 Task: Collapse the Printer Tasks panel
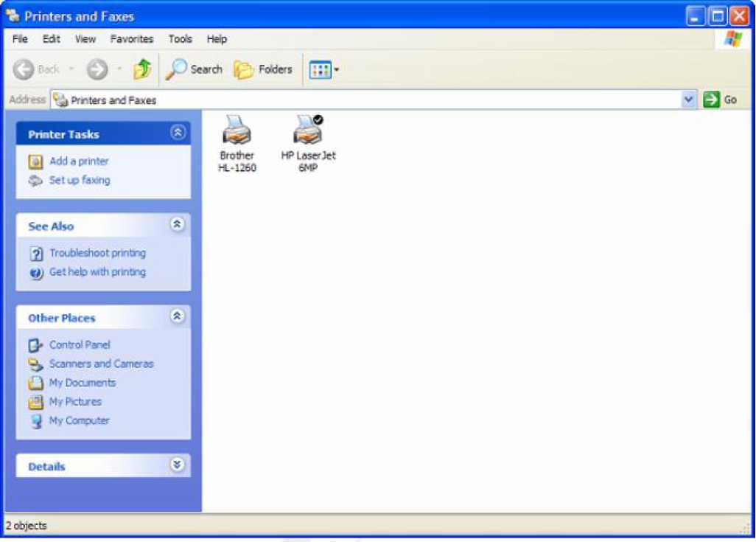pyautogui.click(x=177, y=133)
